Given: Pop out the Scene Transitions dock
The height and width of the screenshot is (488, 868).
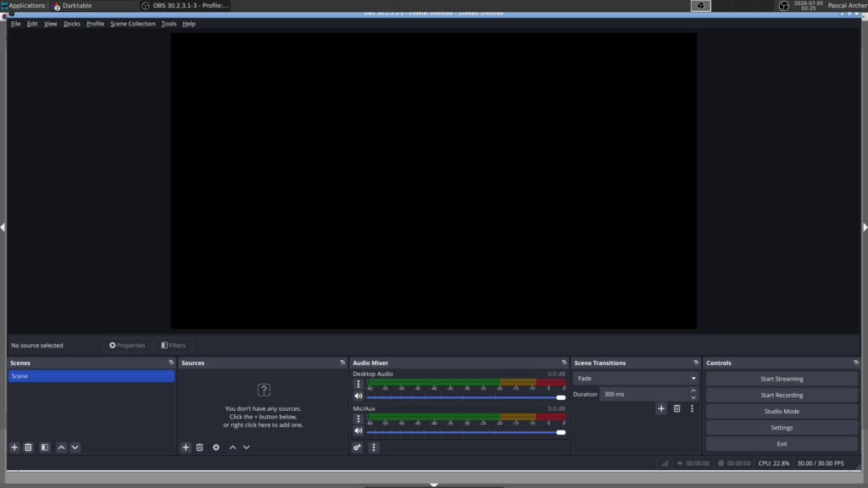Looking at the screenshot, I should pyautogui.click(x=696, y=363).
